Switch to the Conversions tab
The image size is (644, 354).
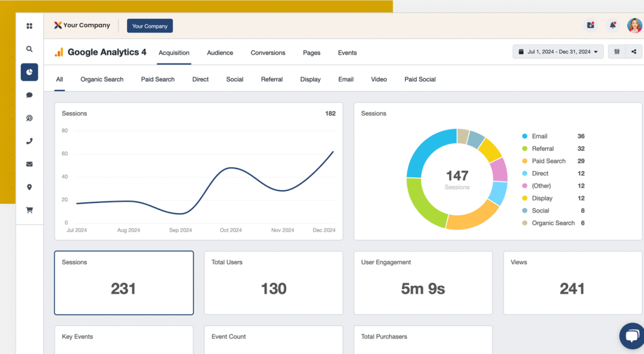tap(268, 53)
